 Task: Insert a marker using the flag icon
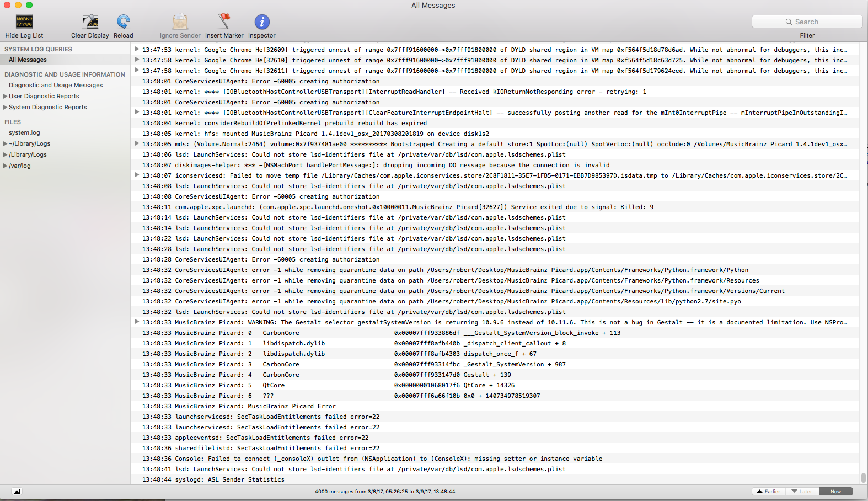pos(224,22)
